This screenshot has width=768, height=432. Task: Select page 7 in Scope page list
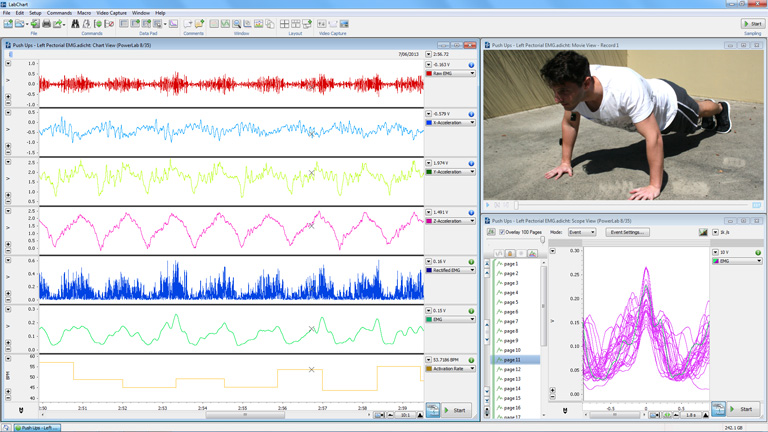click(511, 322)
